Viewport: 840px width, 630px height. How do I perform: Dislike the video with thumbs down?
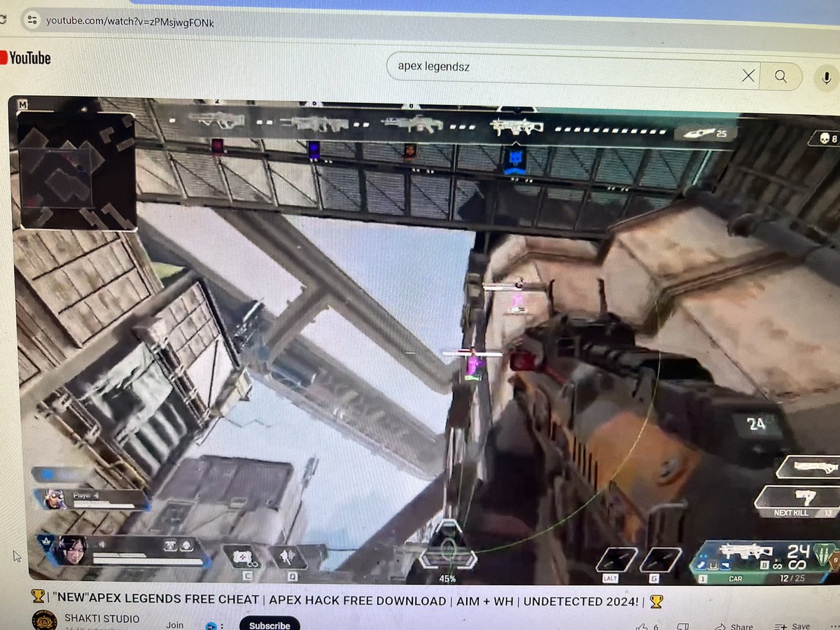tap(684, 627)
